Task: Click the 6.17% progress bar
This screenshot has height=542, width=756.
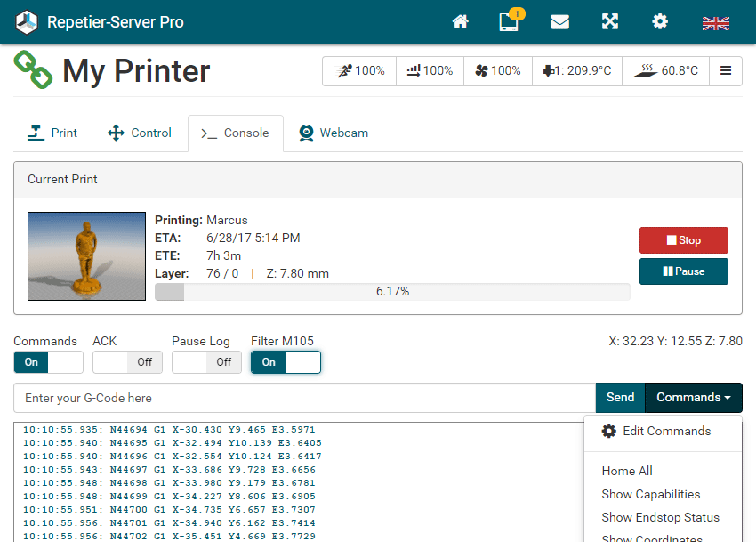Action: 395,291
